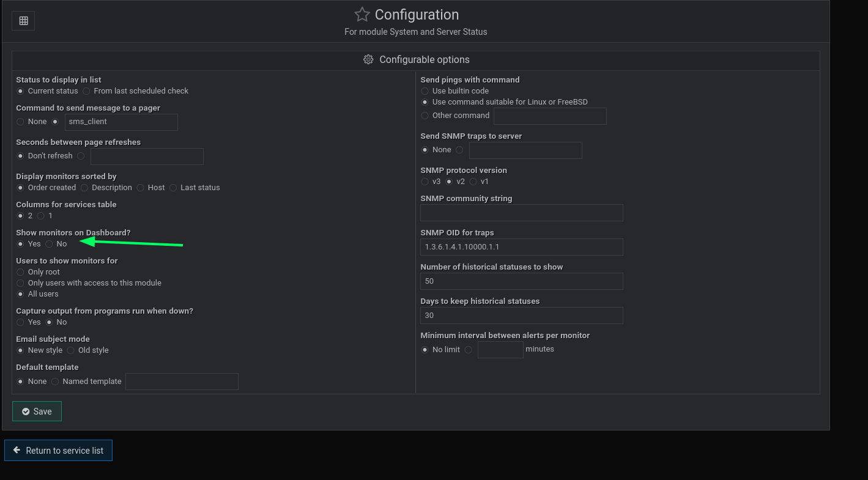Select radio beside minutes interval field
Viewport: 868px width, 480px height.
468,350
